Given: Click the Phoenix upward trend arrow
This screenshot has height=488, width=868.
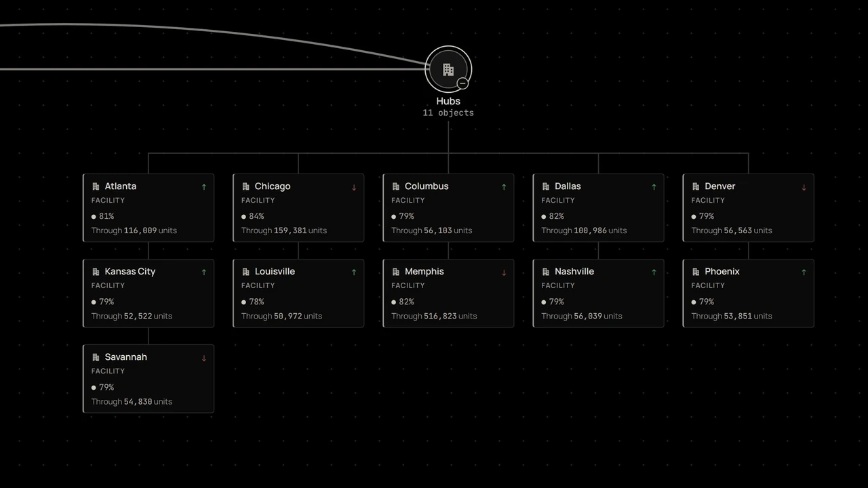Looking at the screenshot, I should (804, 272).
